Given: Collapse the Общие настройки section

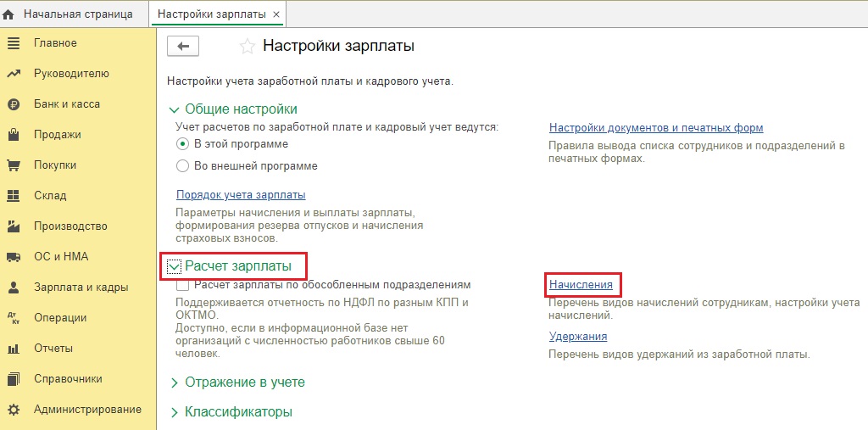Looking at the screenshot, I should [175, 109].
